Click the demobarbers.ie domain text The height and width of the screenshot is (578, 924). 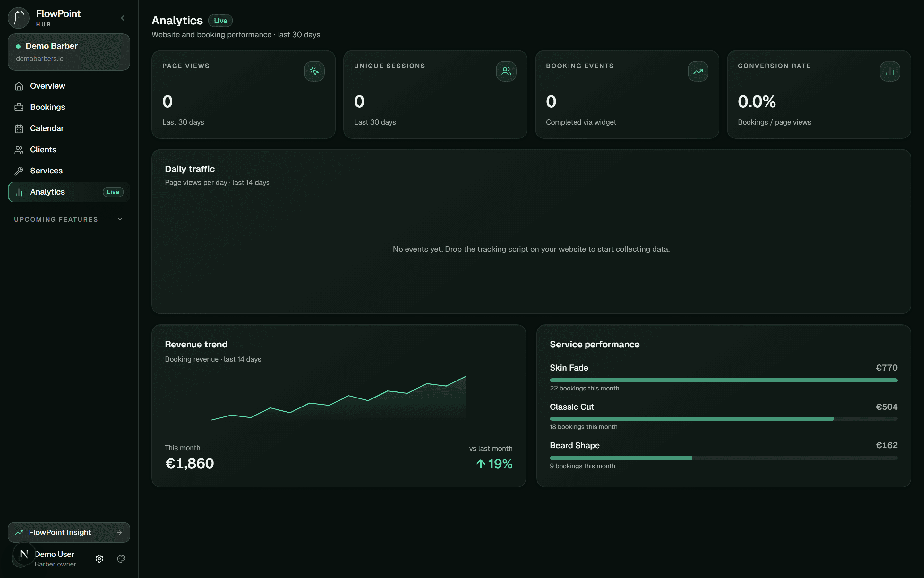(x=40, y=59)
